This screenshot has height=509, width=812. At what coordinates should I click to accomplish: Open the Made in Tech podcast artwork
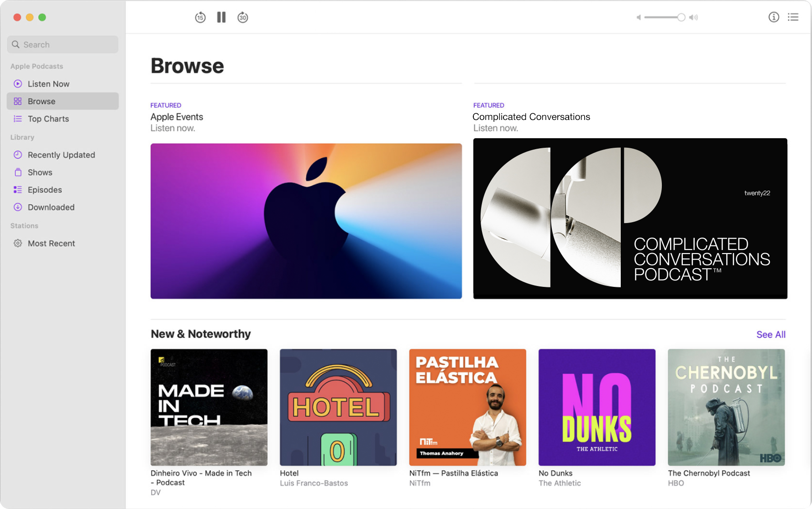(x=209, y=407)
